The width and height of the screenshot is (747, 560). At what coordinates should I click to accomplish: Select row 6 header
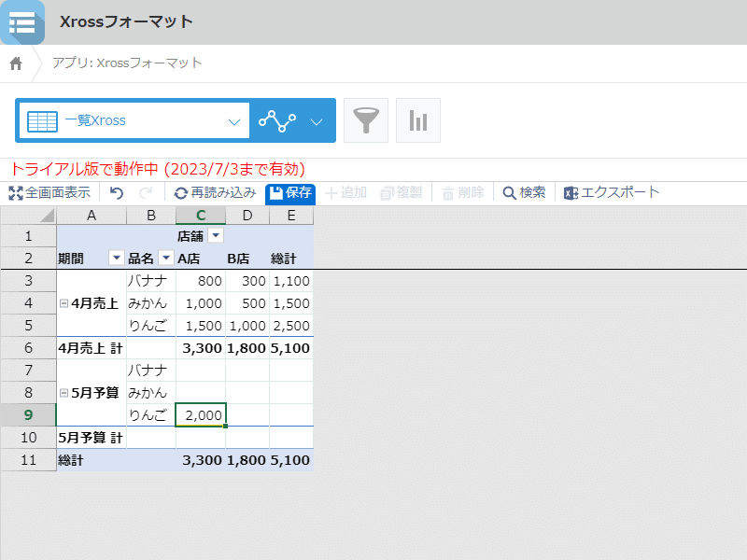click(x=29, y=348)
